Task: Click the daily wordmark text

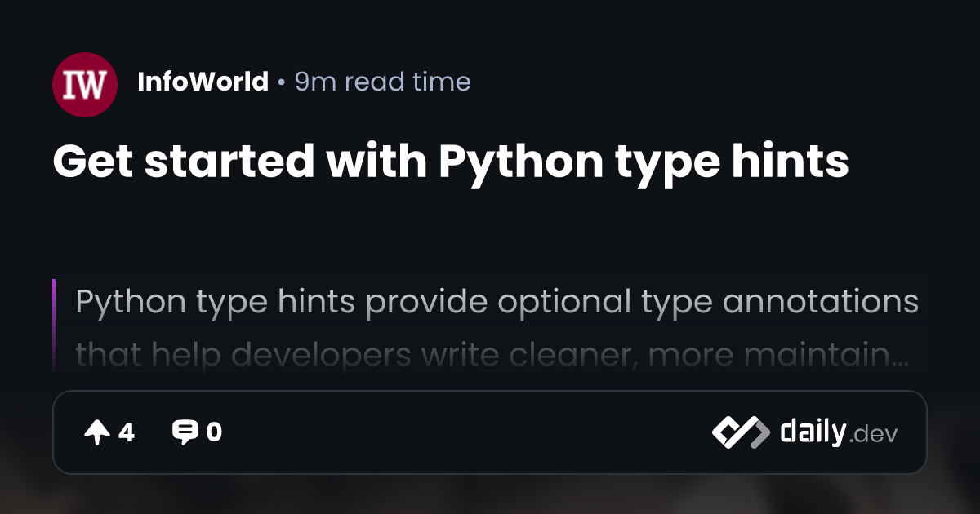Action: (x=812, y=432)
